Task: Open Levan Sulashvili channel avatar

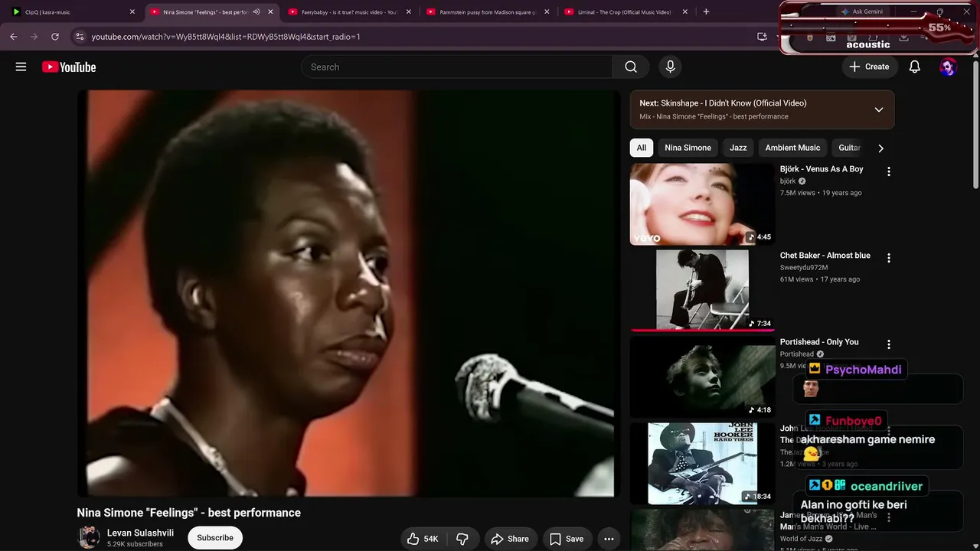Action: pyautogui.click(x=89, y=537)
